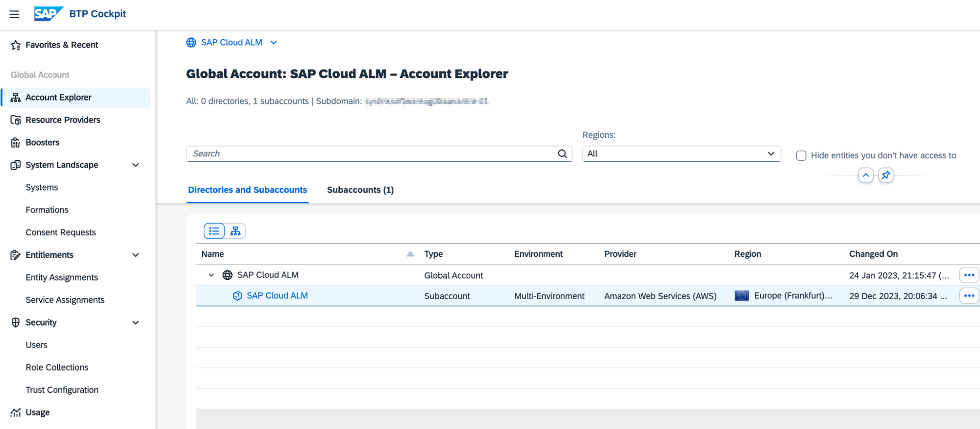The image size is (980, 429).
Task: Enable Hide entities you don't have access to
Action: coord(801,155)
